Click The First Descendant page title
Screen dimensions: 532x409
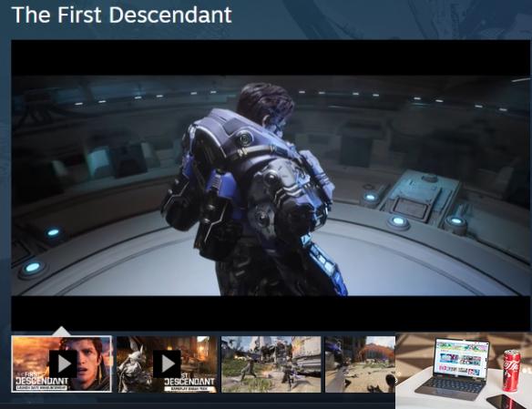click(121, 15)
